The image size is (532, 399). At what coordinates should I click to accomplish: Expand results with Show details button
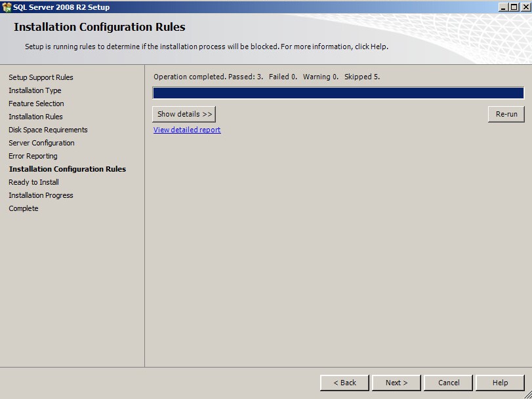[184, 114]
